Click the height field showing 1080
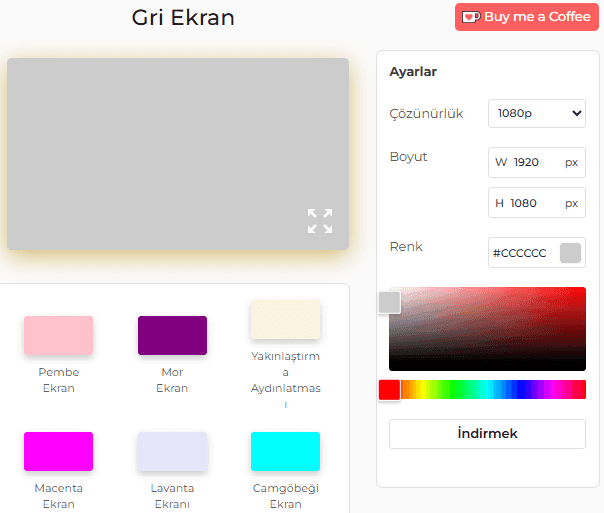This screenshot has width=604, height=513. click(537, 203)
